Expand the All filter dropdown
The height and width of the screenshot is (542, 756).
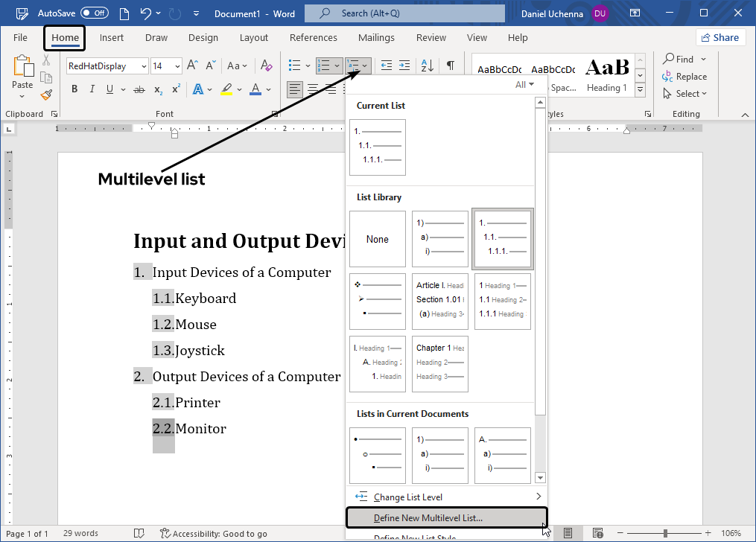(x=525, y=85)
